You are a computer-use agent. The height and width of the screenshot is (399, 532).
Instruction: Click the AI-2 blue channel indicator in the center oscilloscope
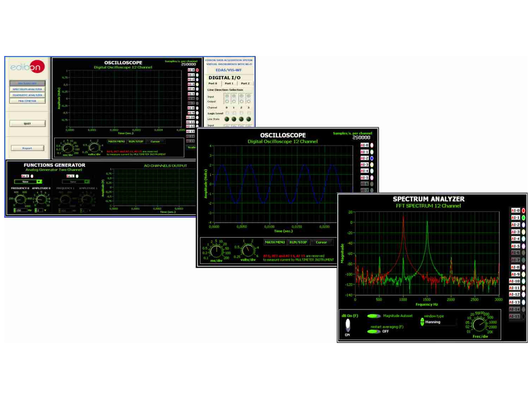[372, 158]
